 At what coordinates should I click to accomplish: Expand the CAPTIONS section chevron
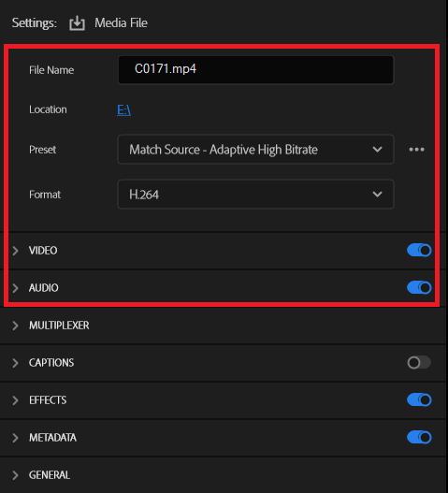[x=15, y=363]
